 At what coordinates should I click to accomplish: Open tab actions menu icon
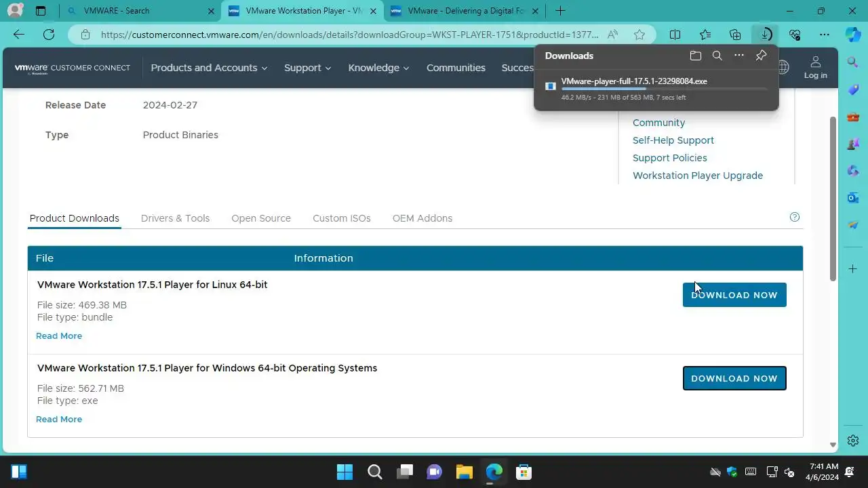pos(41,11)
